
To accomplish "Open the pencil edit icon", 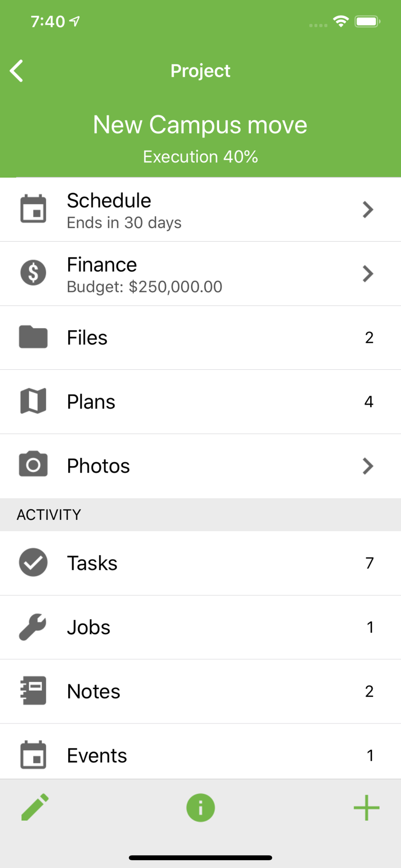I will point(35,808).
